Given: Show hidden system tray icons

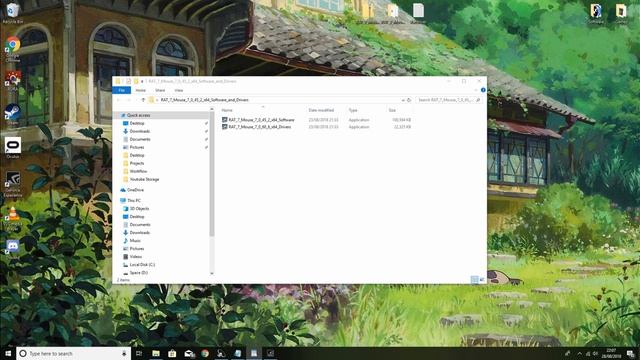Looking at the screenshot, I should pyautogui.click(x=580, y=353).
